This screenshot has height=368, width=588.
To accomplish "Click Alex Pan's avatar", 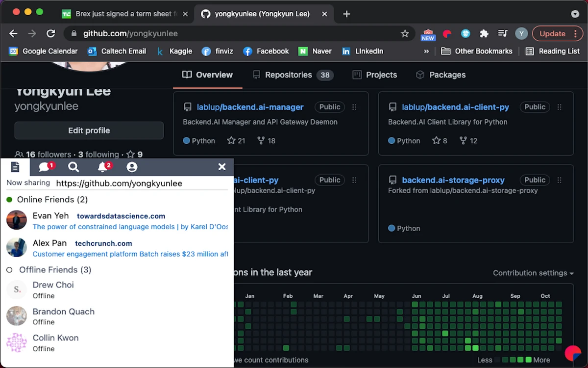I will (17, 247).
